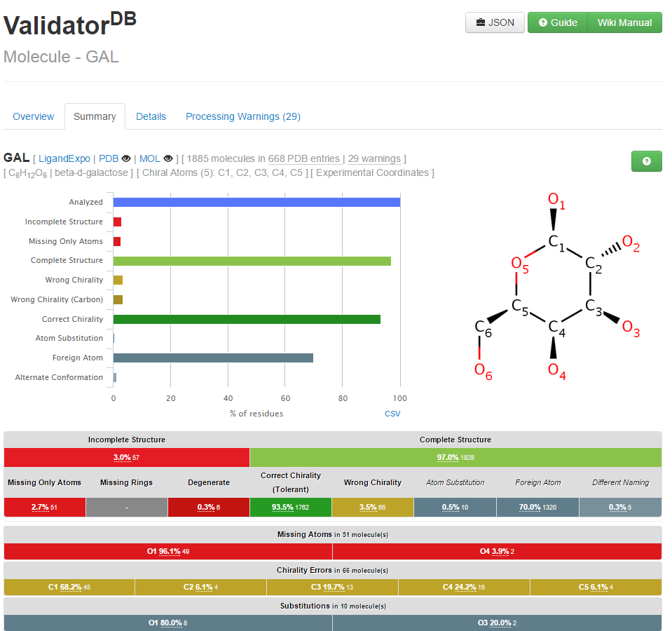Screen dimensions: 672x631
Task: Click the JSON export button
Action: tap(495, 22)
